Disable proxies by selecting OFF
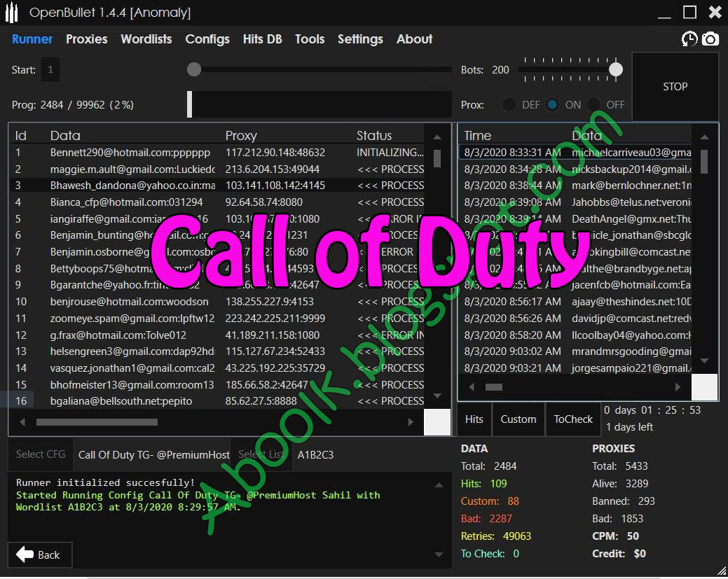This screenshot has height=579, width=728. pos(593,104)
